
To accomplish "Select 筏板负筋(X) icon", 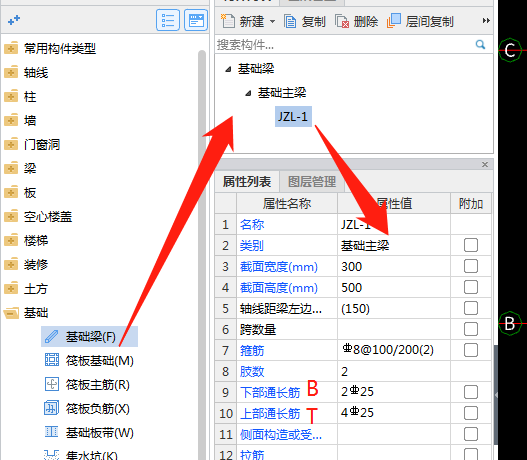I will [x=52, y=408].
